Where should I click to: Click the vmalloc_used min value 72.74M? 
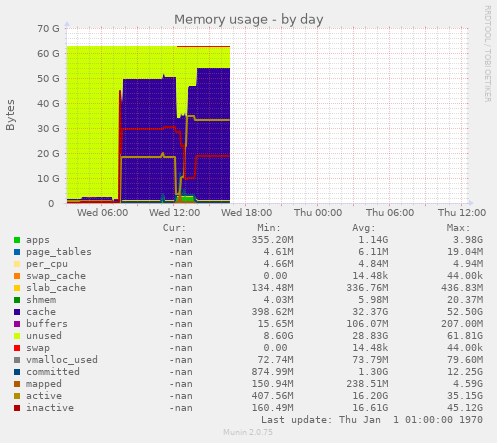(x=275, y=360)
